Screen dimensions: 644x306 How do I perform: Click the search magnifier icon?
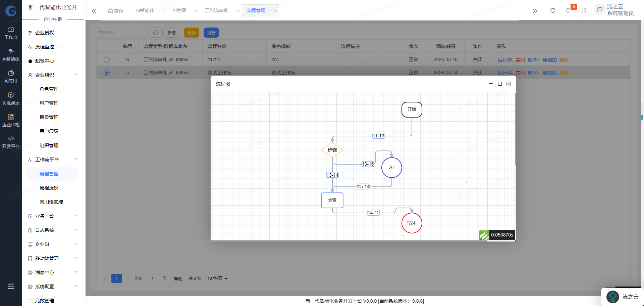tap(155, 33)
